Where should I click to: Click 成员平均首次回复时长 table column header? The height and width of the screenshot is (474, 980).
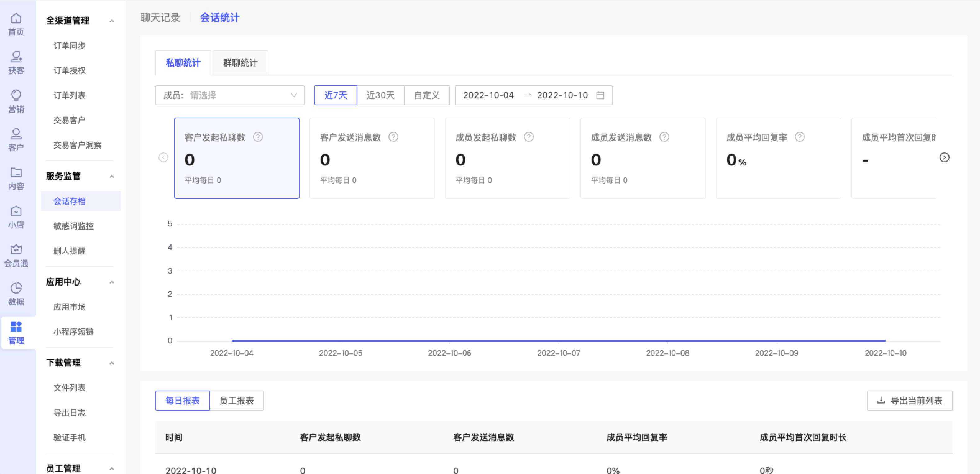pos(803,437)
